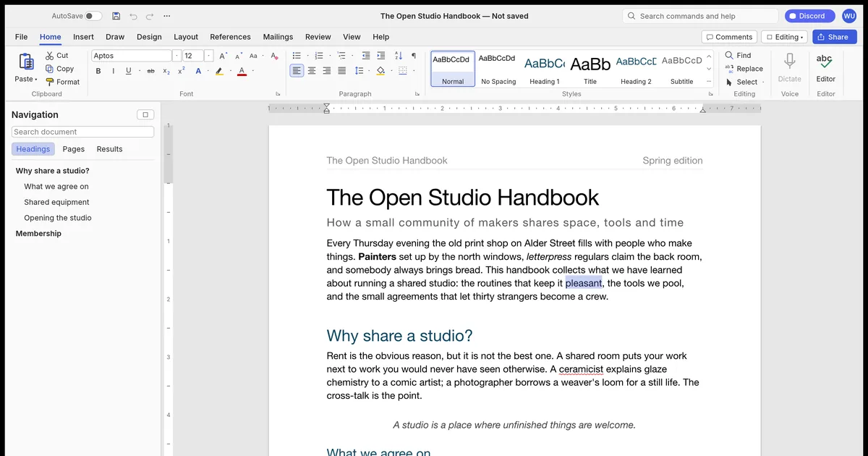
Task: Decrease the font size
Action: coord(238,56)
